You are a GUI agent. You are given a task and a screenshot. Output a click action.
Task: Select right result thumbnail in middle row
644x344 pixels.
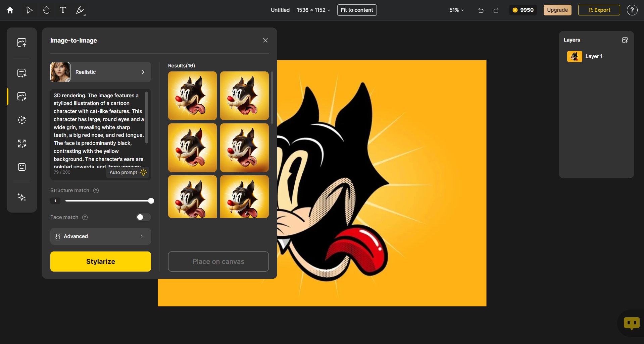244,148
